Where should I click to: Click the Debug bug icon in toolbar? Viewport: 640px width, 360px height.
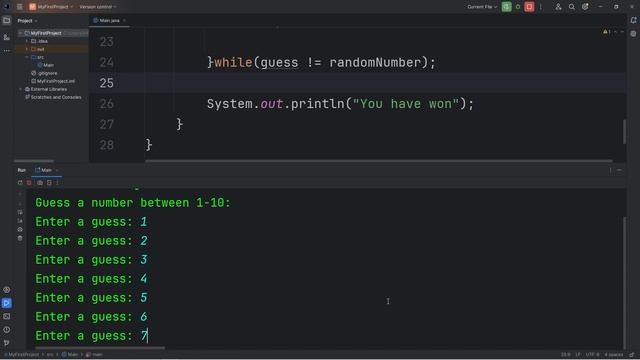point(518,7)
